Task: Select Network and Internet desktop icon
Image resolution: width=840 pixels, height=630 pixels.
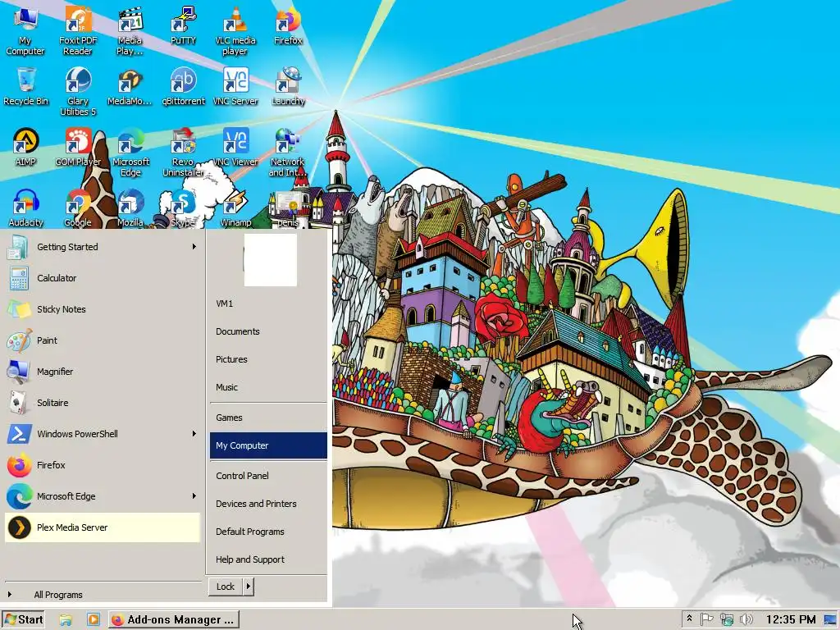Action: pyautogui.click(x=288, y=152)
